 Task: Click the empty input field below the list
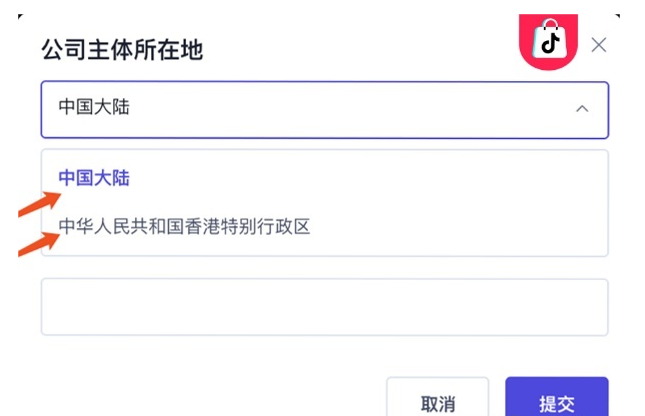point(325,307)
